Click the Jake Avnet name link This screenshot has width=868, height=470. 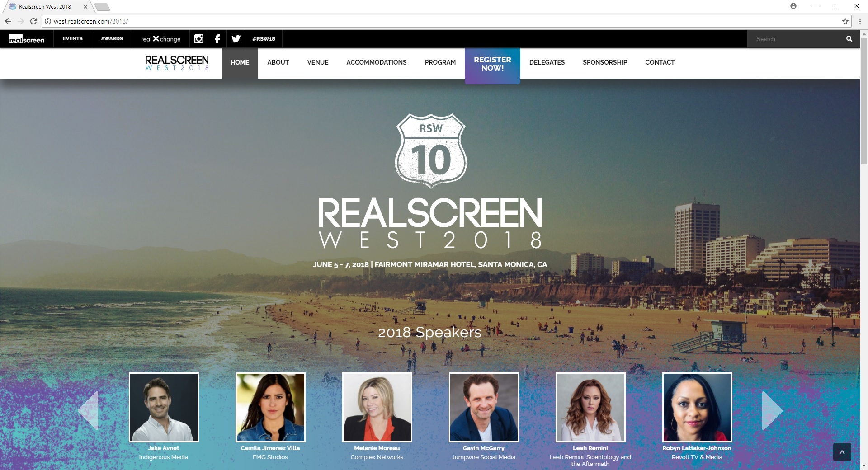click(164, 448)
